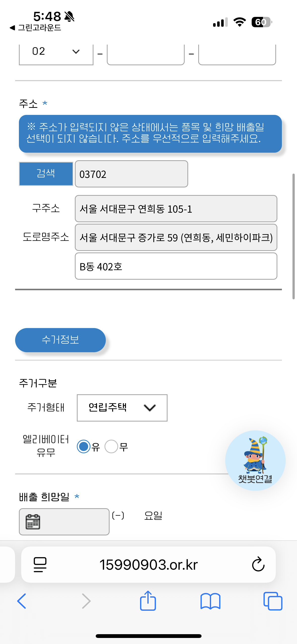Reload the page in Safari
The width and height of the screenshot is (297, 644).
(258, 564)
